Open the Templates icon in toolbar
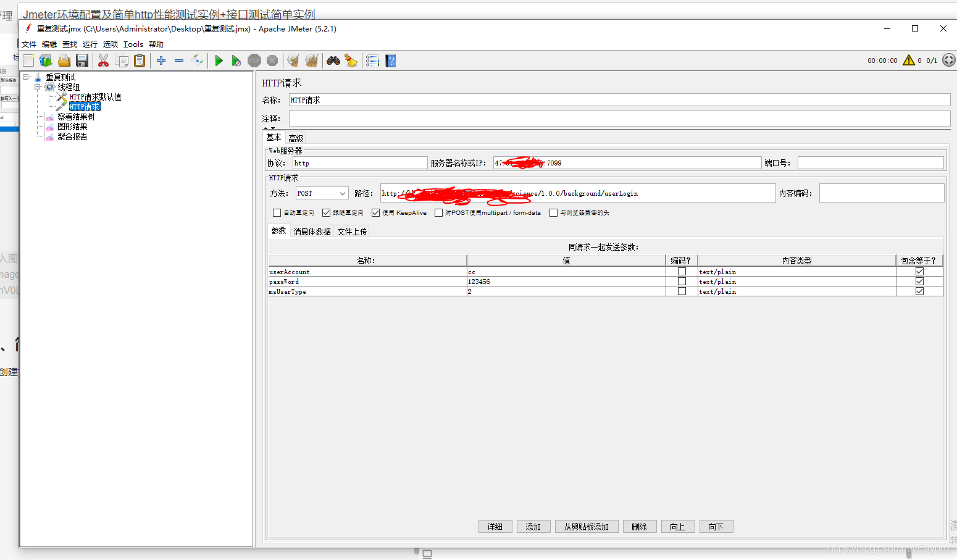The image size is (957, 560). pos(46,61)
